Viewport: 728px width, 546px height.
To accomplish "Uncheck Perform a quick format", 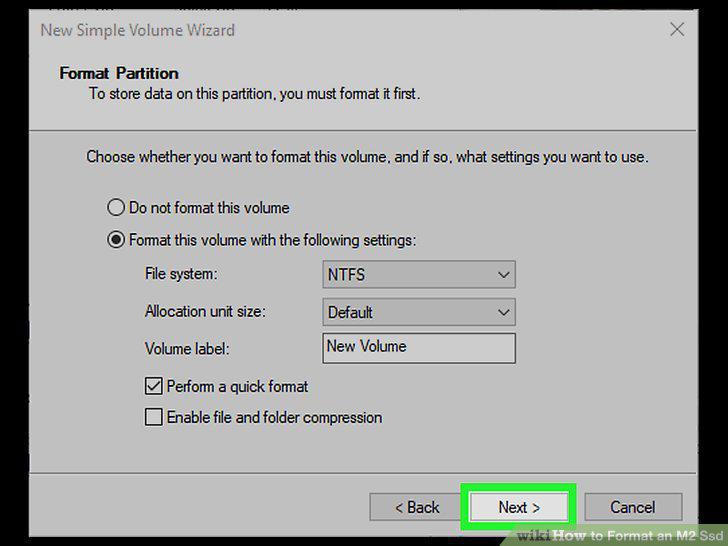I will pyautogui.click(x=154, y=386).
